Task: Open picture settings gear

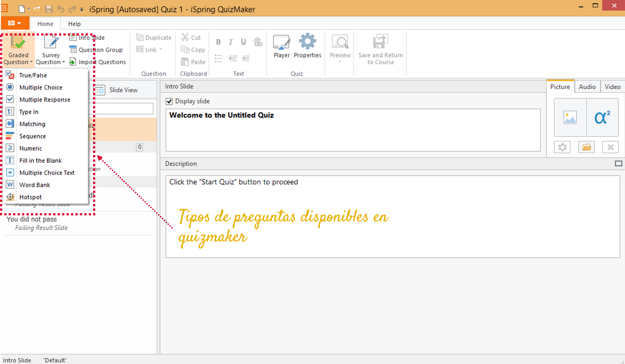Action: (563, 147)
